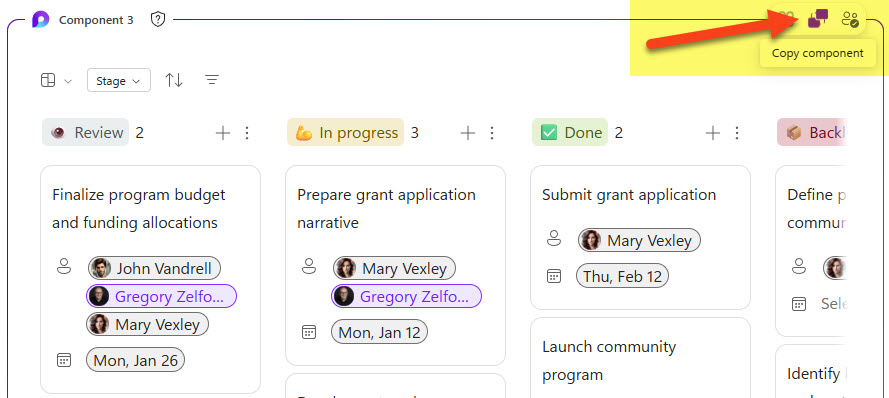The image size is (889, 398).
Task: Click the Component 3 title text
Action: tap(96, 20)
